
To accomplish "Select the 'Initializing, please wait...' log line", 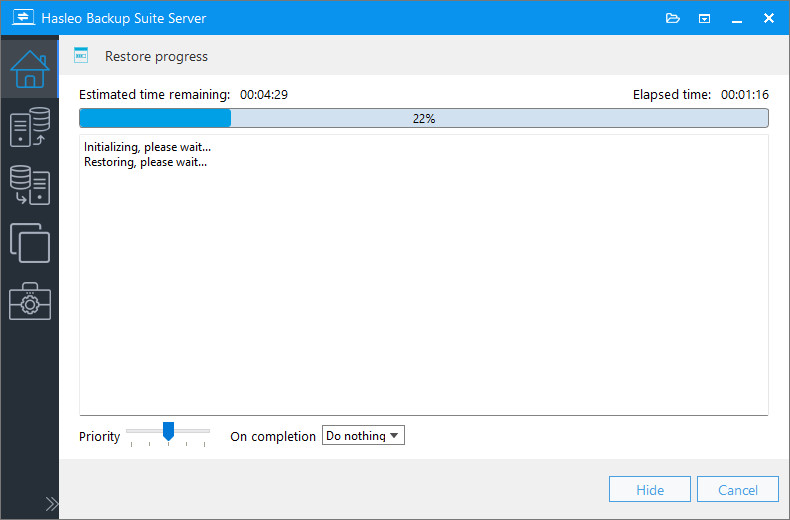I will tap(147, 147).
